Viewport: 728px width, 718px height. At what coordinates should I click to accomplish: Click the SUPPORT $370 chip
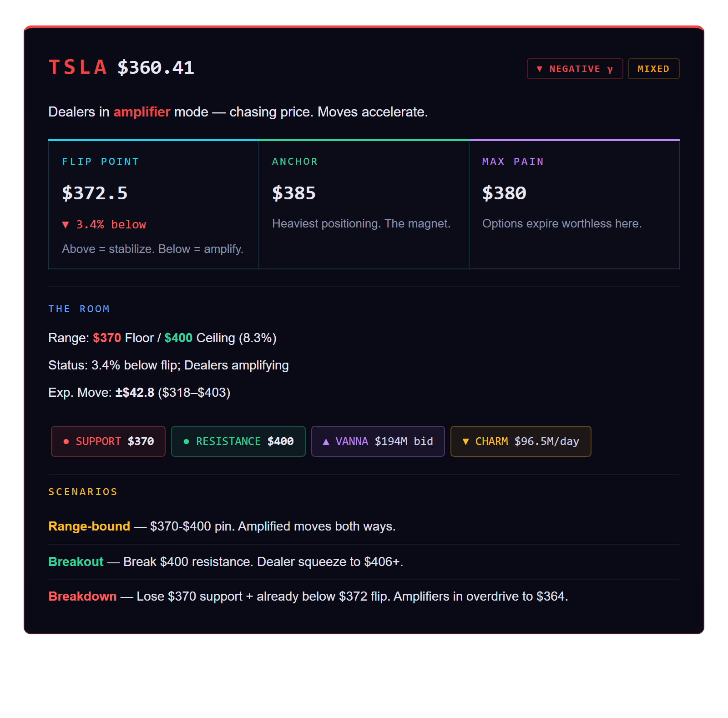coord(108,441)
